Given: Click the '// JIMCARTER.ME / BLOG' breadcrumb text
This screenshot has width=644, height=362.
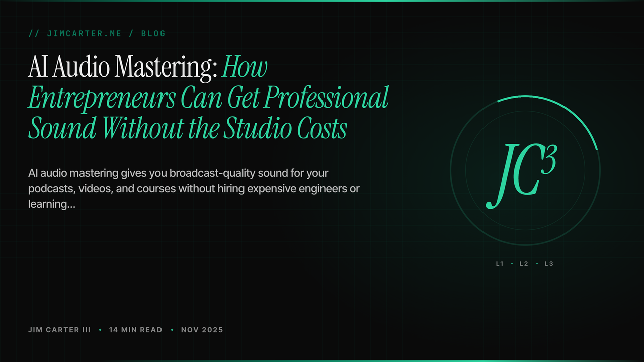Looking at the screenshot, I should coord(97,34).
